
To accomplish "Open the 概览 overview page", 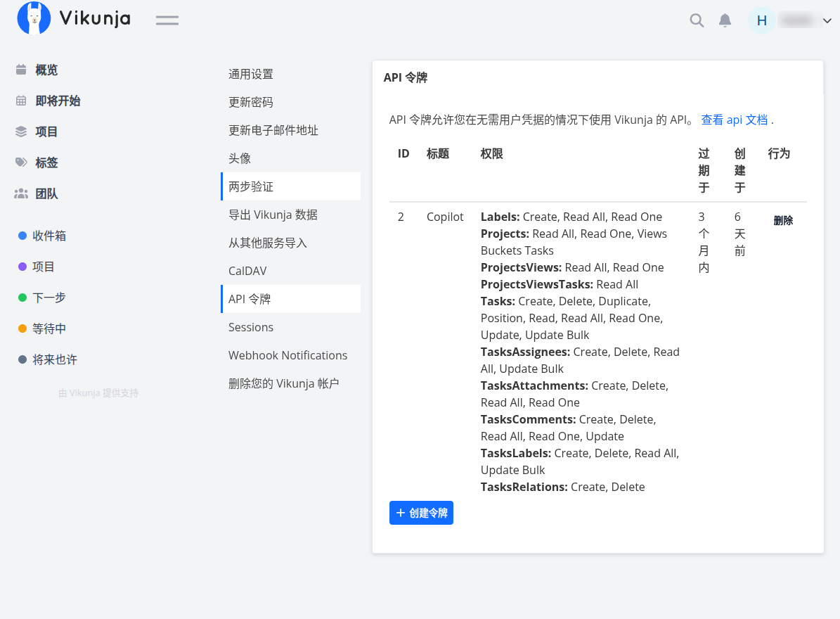I will 46,70.
